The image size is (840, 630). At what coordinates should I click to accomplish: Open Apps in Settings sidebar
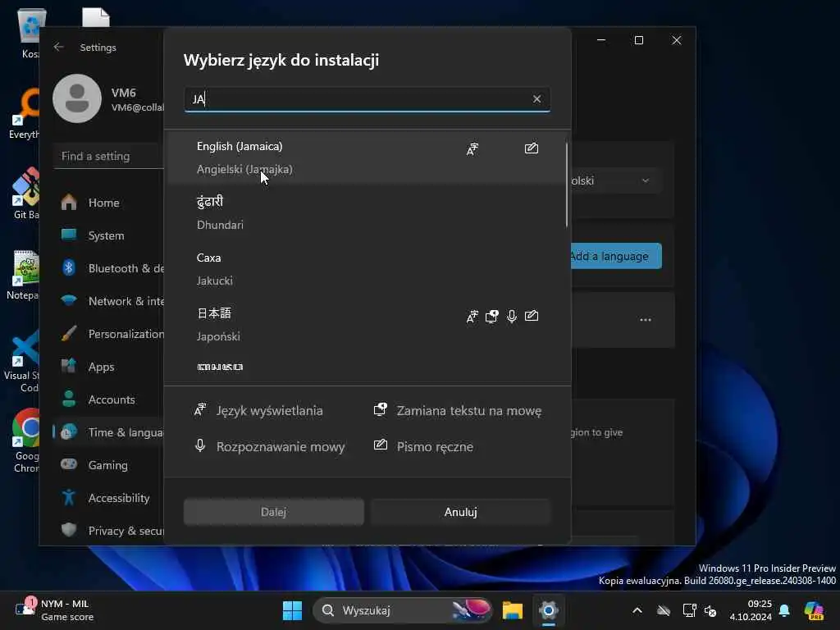tap(110, 367)
